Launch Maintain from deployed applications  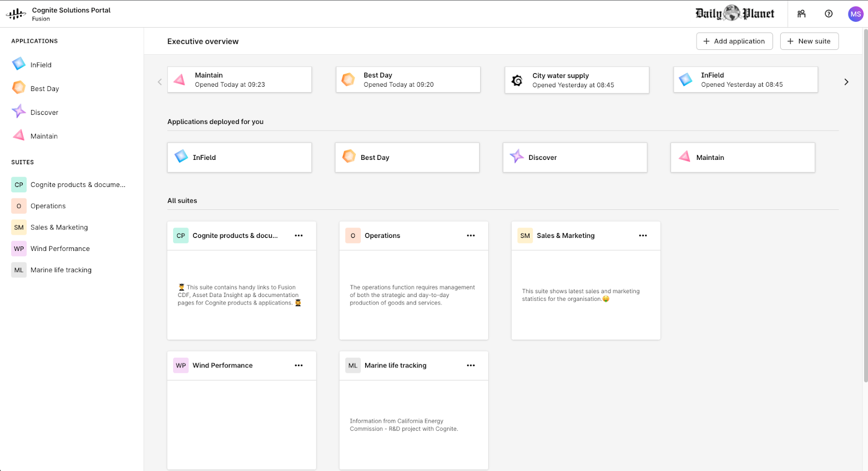743,158
